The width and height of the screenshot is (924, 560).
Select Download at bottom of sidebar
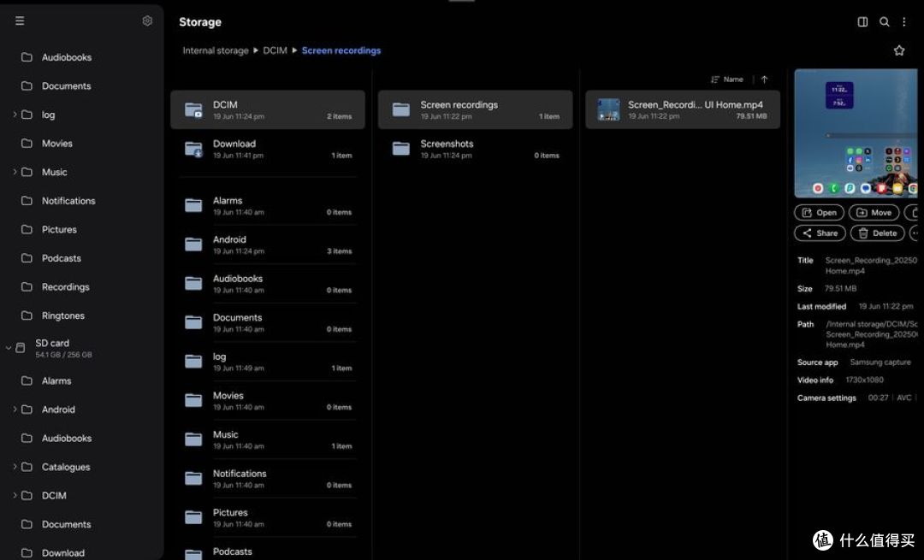63,553
